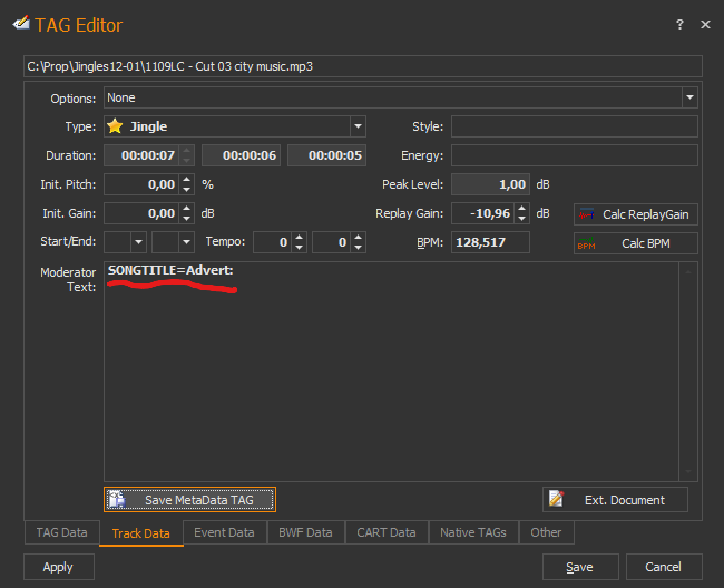Click the yellow star Jingle type icon

115,126
